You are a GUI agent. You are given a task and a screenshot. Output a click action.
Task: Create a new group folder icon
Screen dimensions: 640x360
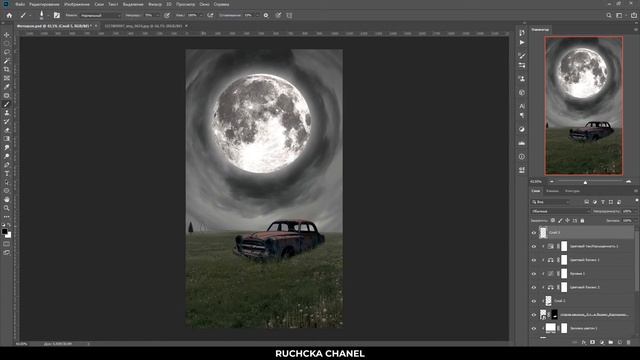pyautogui.click(x=611, y=342)
